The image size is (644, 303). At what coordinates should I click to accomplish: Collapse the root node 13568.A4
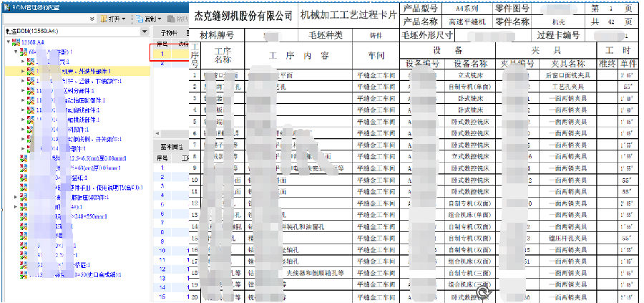[x=9, y=42]
